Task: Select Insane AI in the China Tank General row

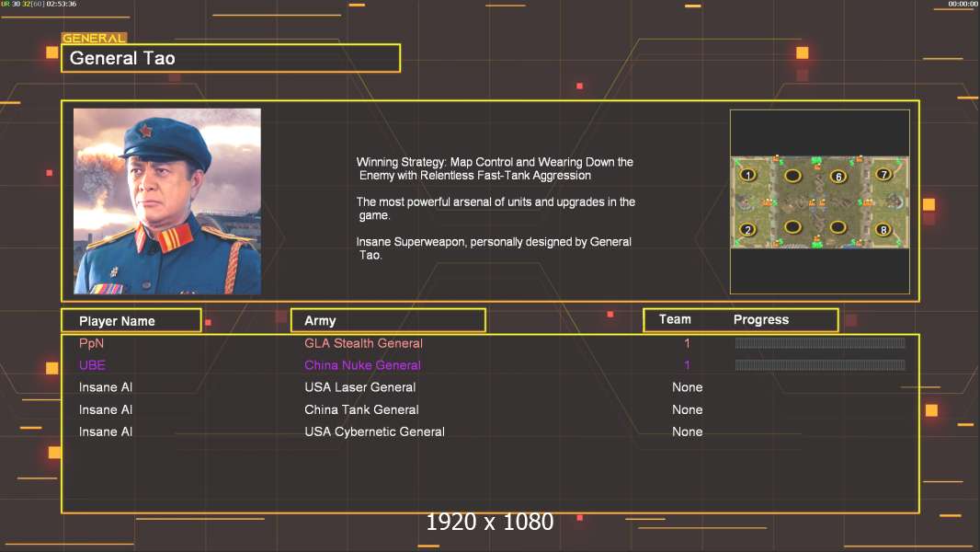Action: click(106, 410)
